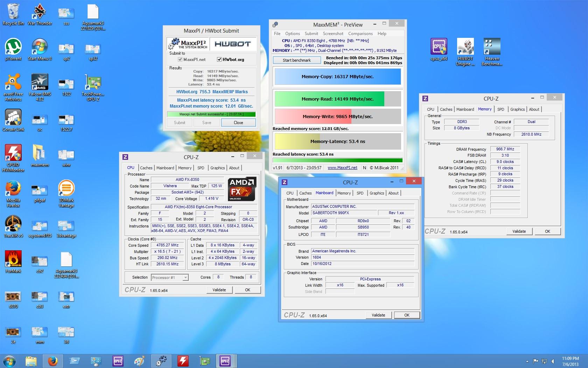Click the Core Speed value field

[x=167, y=245]
